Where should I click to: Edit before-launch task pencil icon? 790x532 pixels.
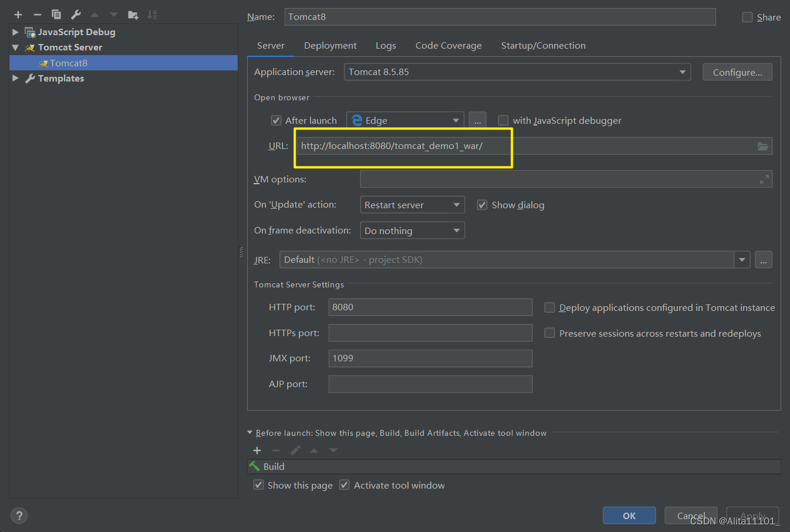click(295, 450)
